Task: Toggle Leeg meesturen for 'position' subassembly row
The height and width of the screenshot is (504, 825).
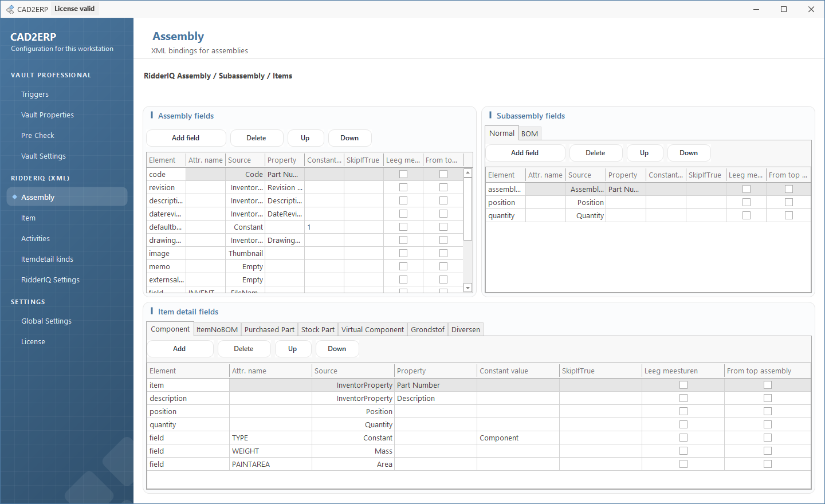Action: [747, 202]
